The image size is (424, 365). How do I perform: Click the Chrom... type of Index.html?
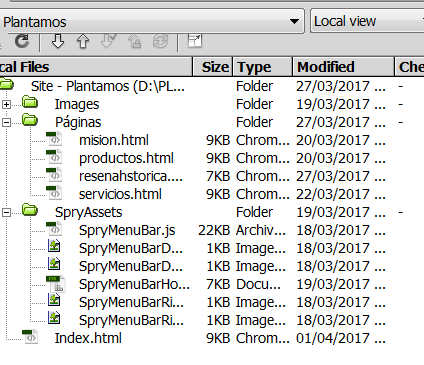tap(263, 338)
